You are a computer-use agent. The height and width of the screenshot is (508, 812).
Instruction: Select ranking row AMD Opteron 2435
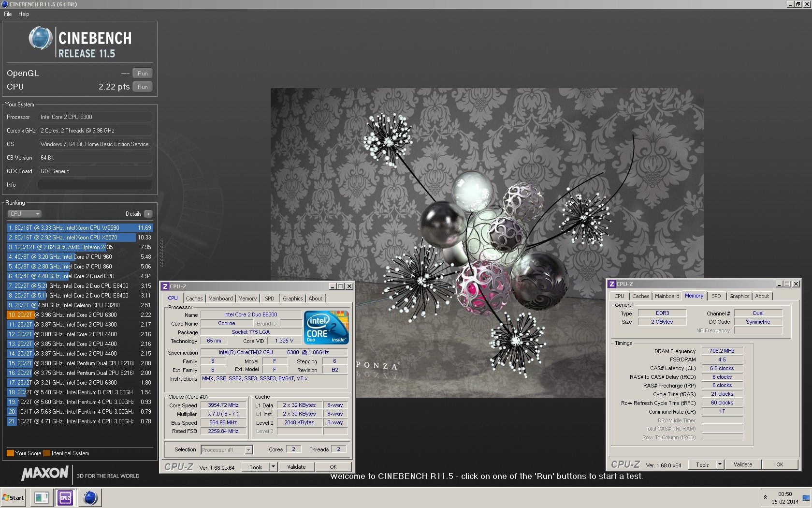click(80, 247)
